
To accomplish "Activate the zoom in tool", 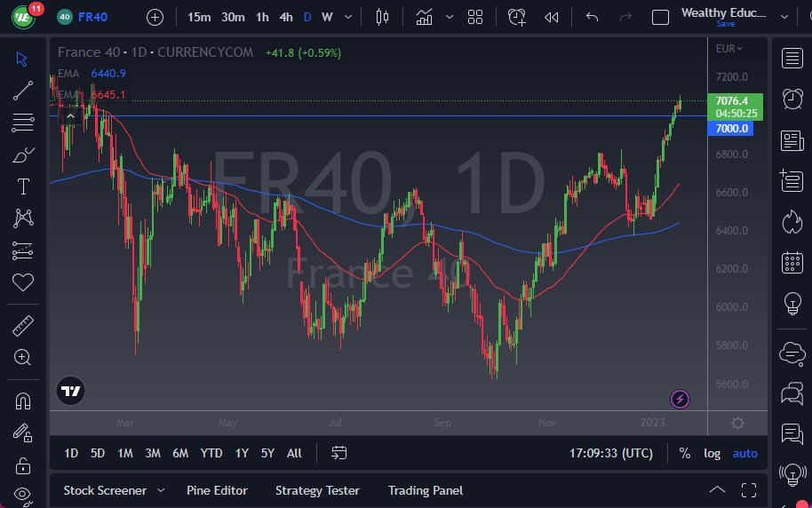I will coord(23,357).
